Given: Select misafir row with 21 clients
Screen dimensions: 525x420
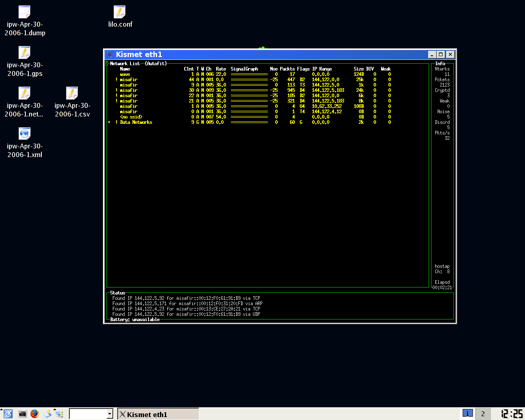Looking at the screenshot, I should point(250,101).
